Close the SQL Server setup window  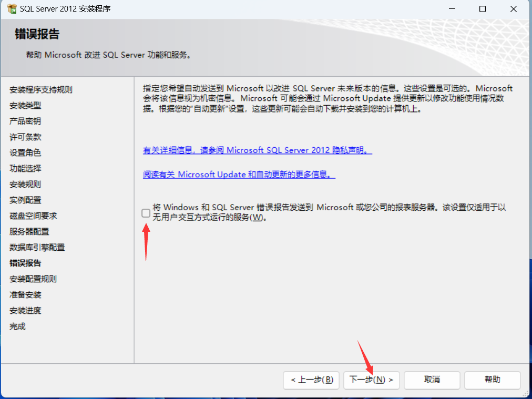(x=514, y=9)
